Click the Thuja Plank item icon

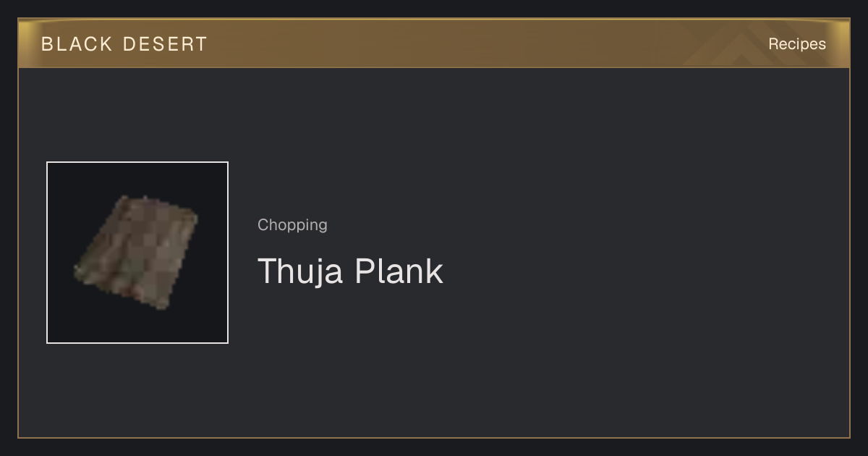[x=137, y=253]
